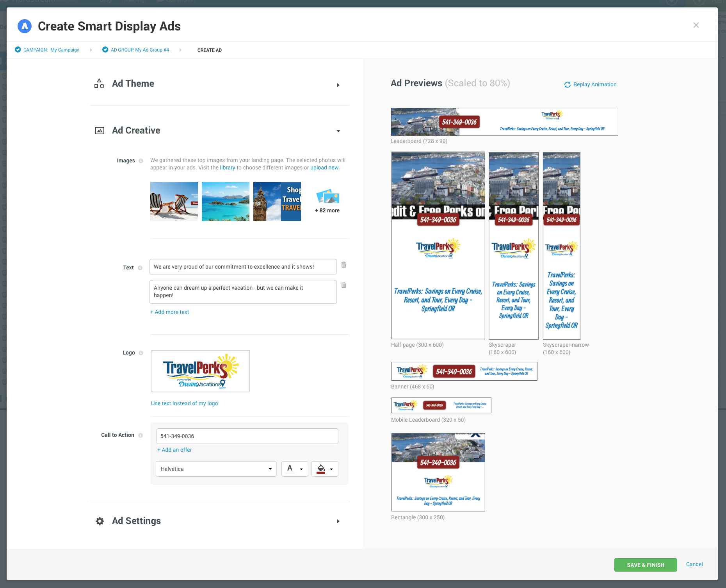Expand the Ad Settings section arrow

338,521
